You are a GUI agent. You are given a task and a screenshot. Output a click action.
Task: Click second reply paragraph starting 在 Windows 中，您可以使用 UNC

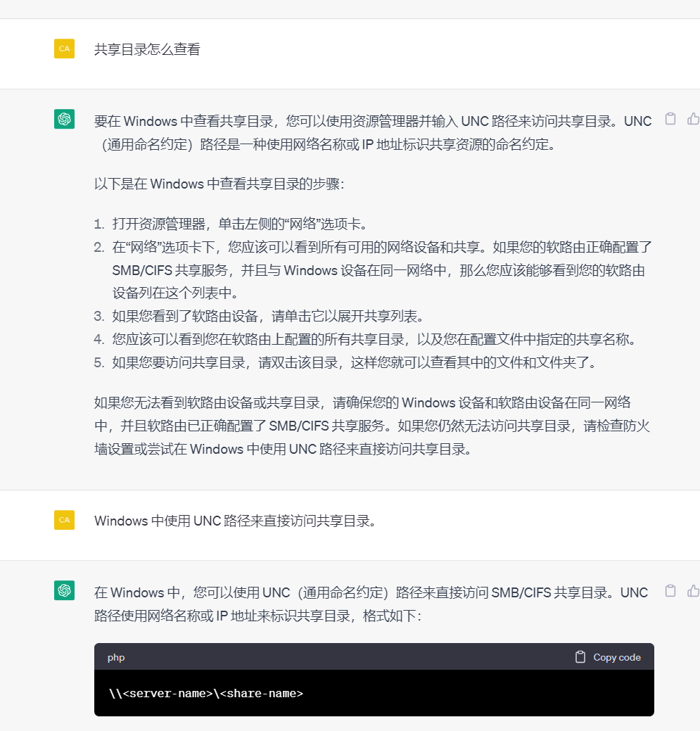tap(371, 604)
